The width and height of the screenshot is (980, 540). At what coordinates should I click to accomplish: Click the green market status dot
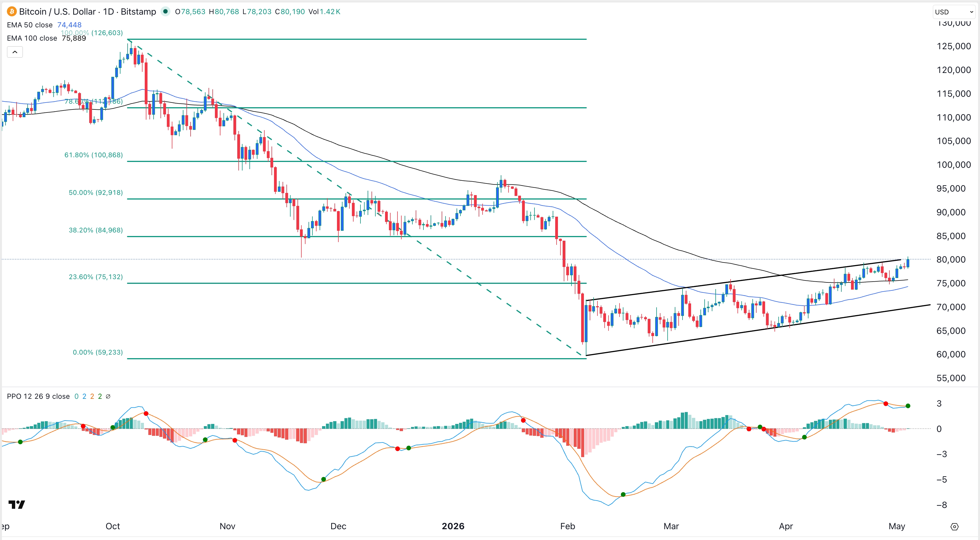(x=165, y=11)
